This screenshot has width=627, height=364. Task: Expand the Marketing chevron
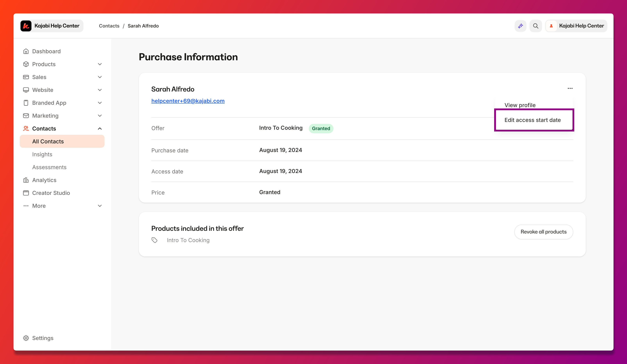tap(100, 115)
